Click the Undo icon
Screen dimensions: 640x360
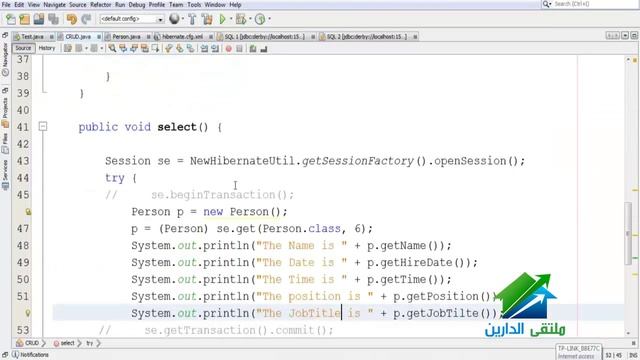click(72, 19)
